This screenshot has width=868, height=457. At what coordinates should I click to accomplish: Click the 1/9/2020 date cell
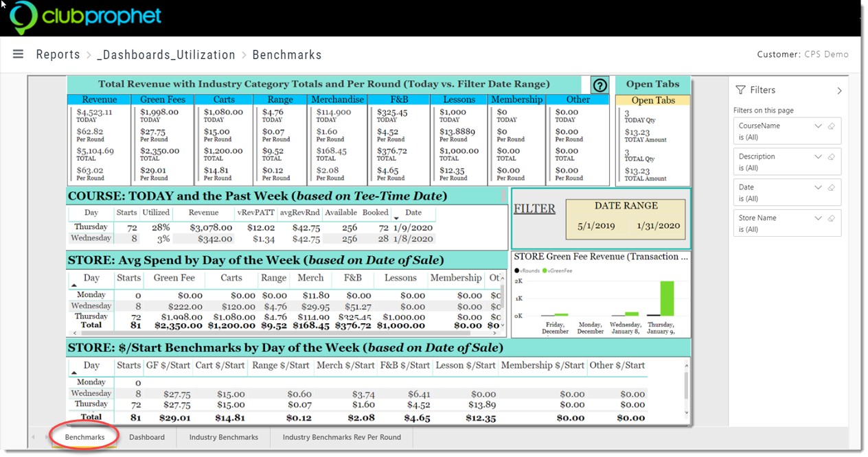pos(413,227)
